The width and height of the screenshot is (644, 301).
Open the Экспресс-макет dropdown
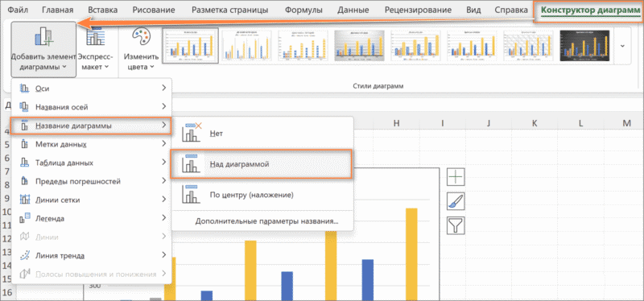coord(94,50)
